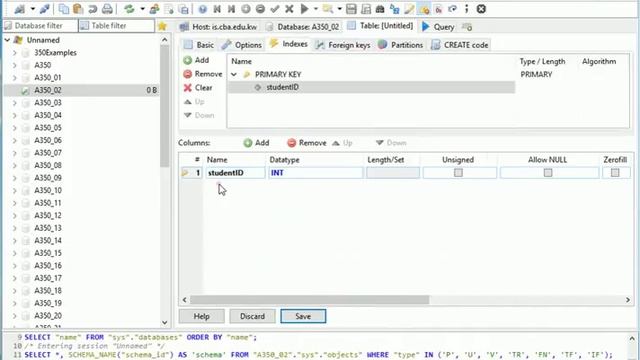Click the database tree vertical scrollbar
The height and width of the screenshot is (360, 640).
[164, 106]
